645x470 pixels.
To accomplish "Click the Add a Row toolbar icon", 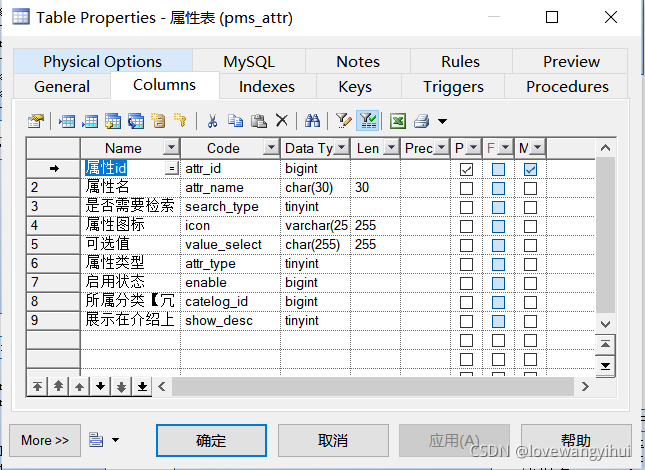I will (x=90, y=121).
